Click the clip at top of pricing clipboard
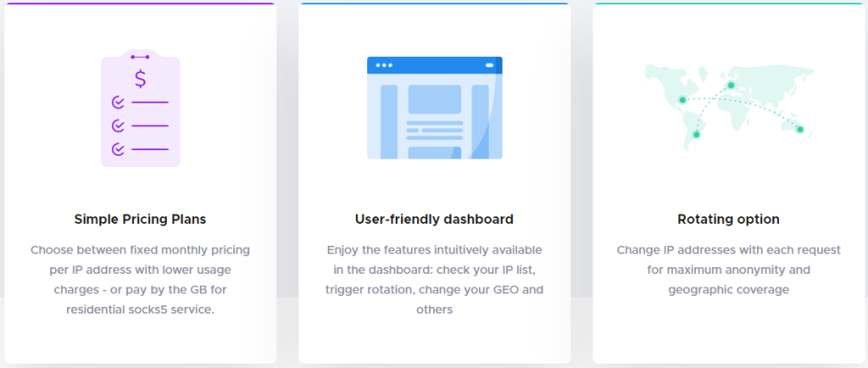 pos(141,56)
